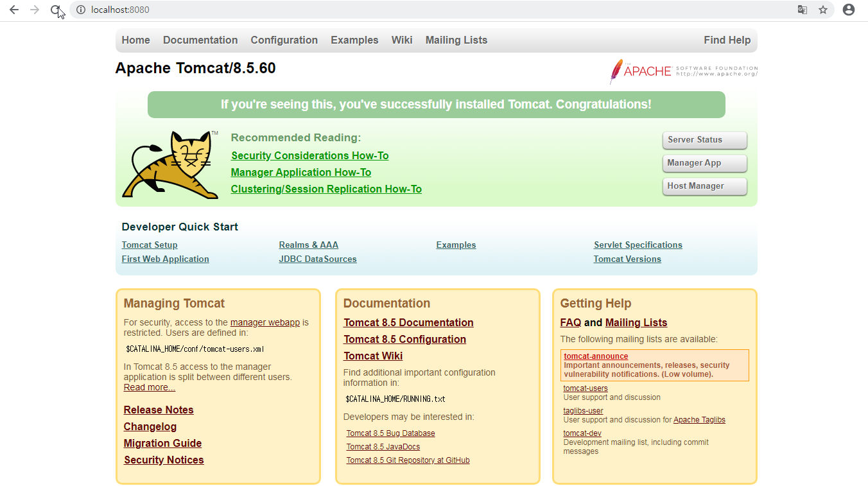Screen dimensions: 868x486
Task: Open the tomcat-announce mailing list link
Action: 596,356
